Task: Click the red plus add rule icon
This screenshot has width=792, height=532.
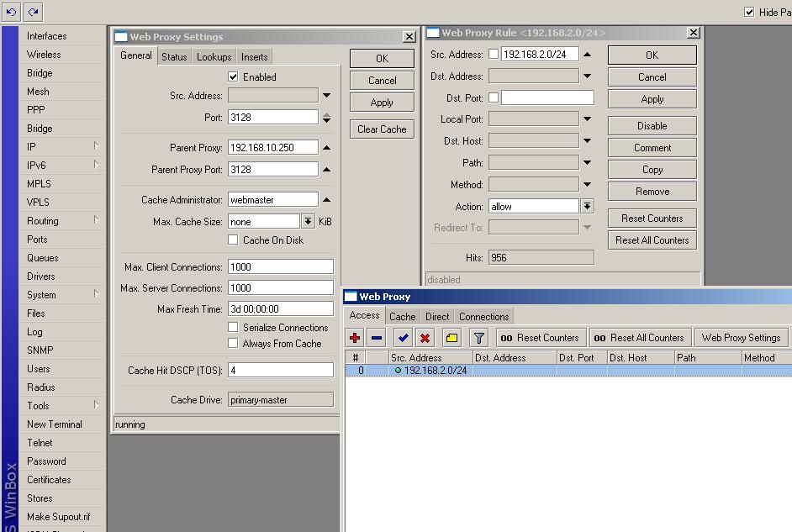Action: pyautogui.click(x=355, y=338)
